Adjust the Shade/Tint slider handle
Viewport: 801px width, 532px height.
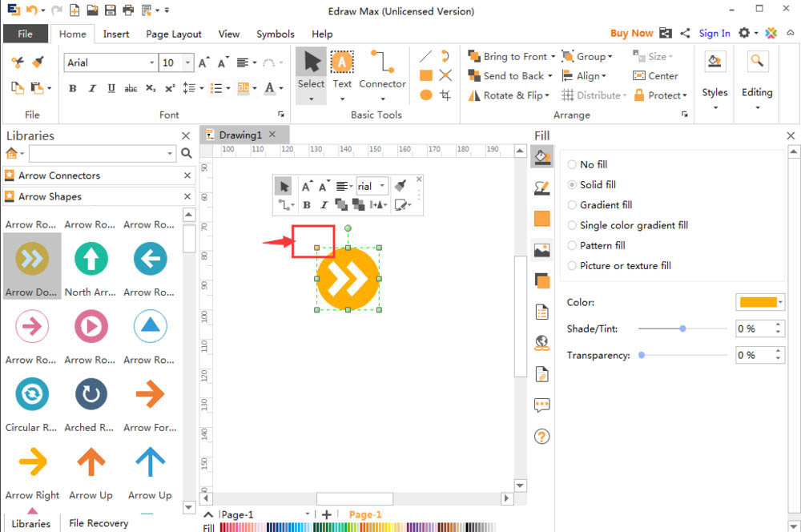(682, 328)
